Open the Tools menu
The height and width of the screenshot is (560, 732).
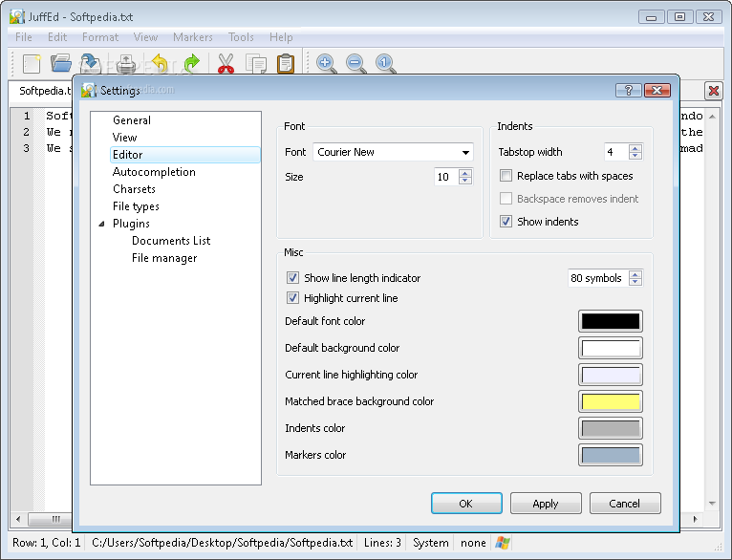pos(241,37)
